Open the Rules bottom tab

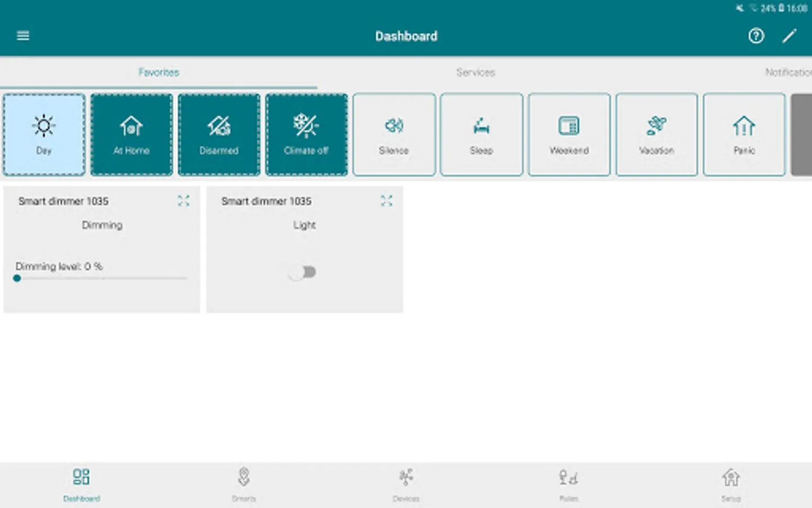(x=568, y=485)
